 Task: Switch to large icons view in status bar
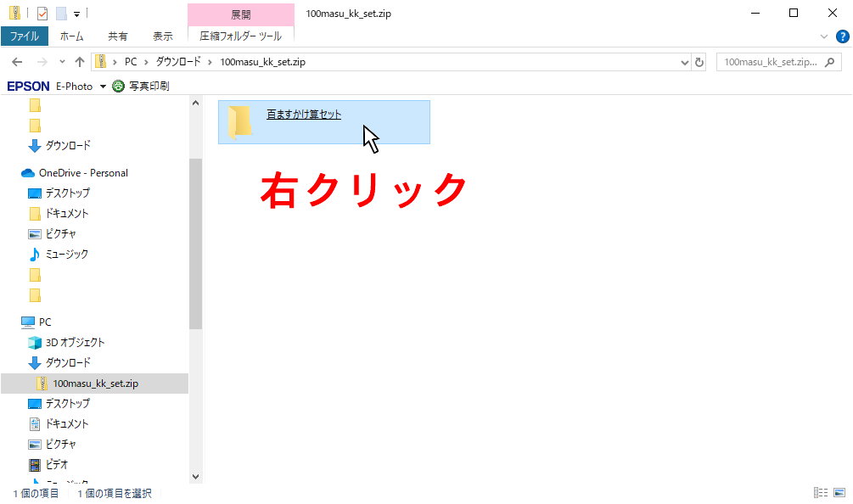[839, 493]
